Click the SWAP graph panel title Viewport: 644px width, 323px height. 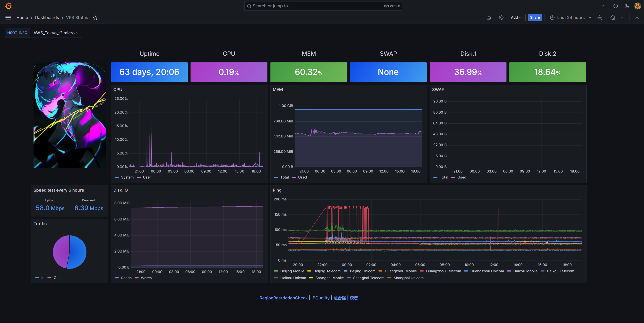pos(438,90)
